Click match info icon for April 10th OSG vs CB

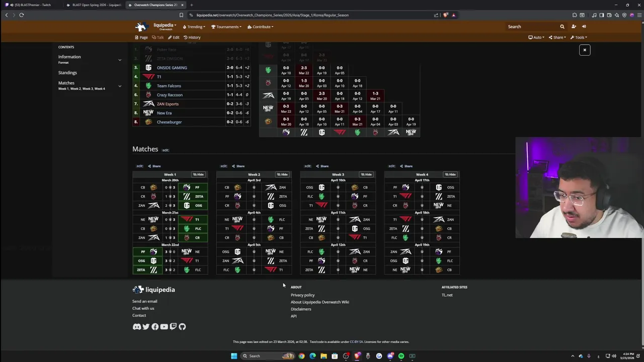pyautogui.click(x=338, y=188)
